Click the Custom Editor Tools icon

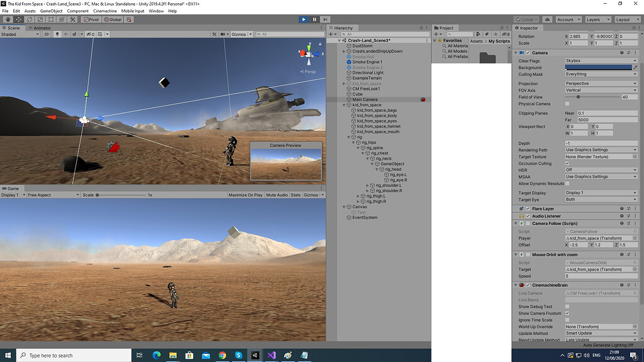pos(73,19)
